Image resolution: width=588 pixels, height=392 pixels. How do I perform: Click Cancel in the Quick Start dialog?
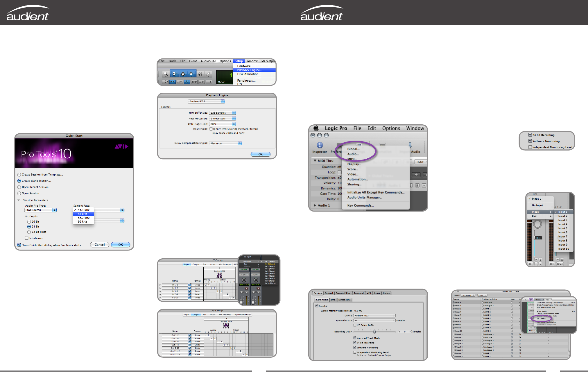[100, 245]
